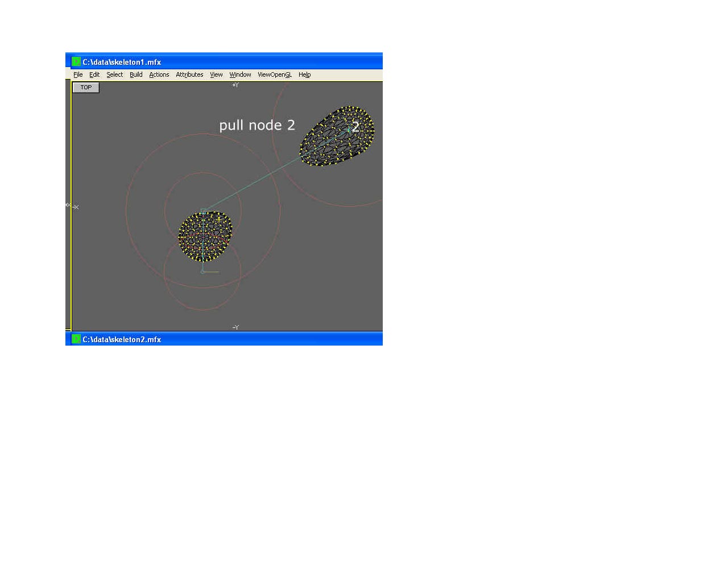Click the +Y axis label
This screenshot has height=582, width=728.
click(235, 85)
